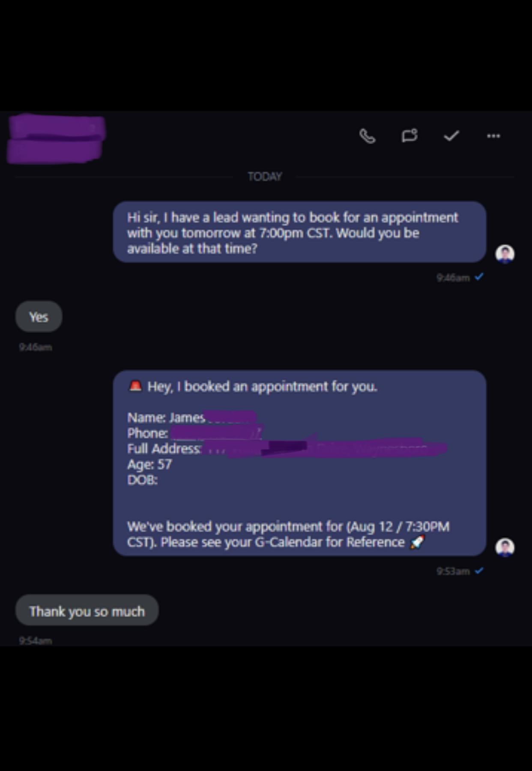Select the "Yes" reply bubble
532x771 pixels.
pyautogui.click(x=39, y=317)
